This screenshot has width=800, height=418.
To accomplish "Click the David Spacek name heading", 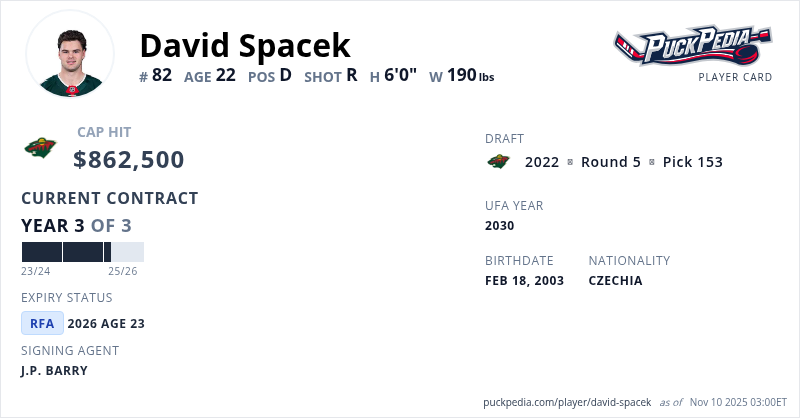I will coord(245,45).
